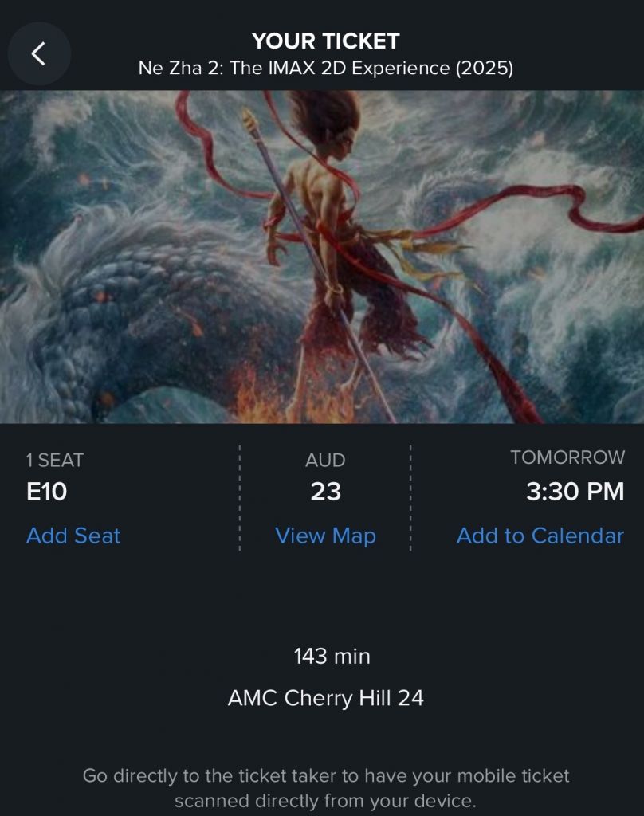Go back using the left chevron arrow
The height and width of the screenshot is (816, 644).
coord(39,53)
